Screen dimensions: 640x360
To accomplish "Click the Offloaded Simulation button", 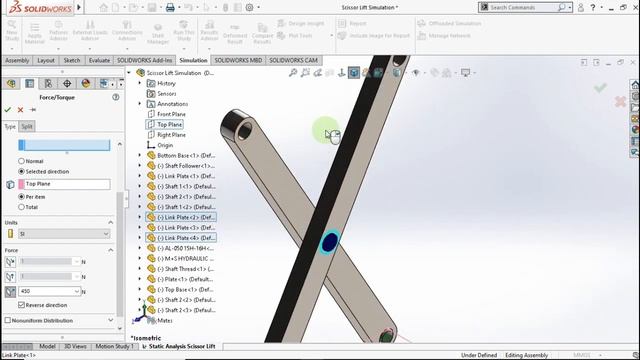I will tap(449, 24).
